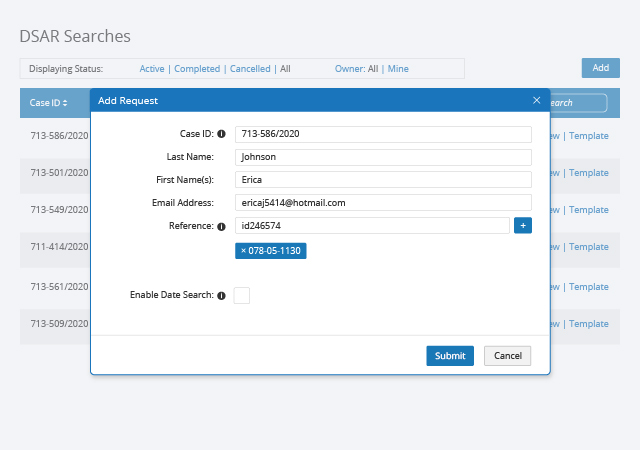The image size is (640, 450).
Task: Click the First Name(s) field
Action: [x=383, y=180]
